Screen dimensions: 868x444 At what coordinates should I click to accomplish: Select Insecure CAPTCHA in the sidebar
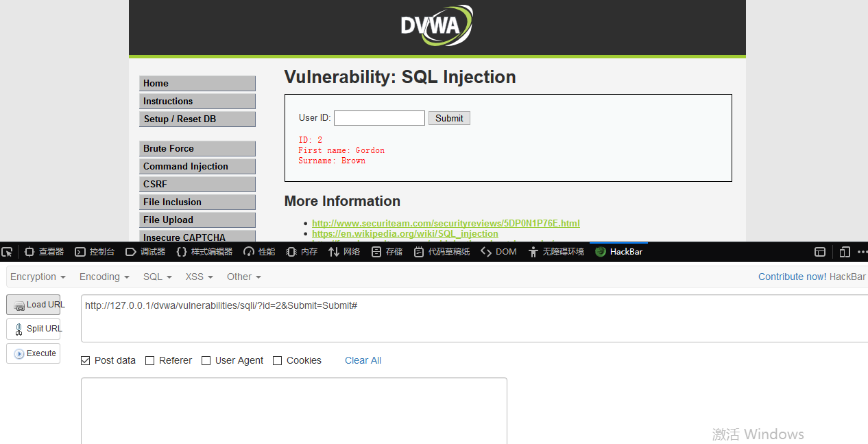(x=197, y=237)
